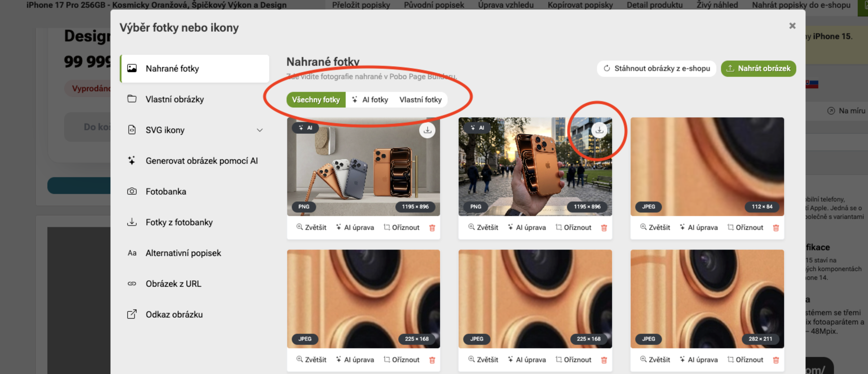This screenshot has width=868, height=374.
Task: Open Fotky z fotobanky
Action: 195,222
